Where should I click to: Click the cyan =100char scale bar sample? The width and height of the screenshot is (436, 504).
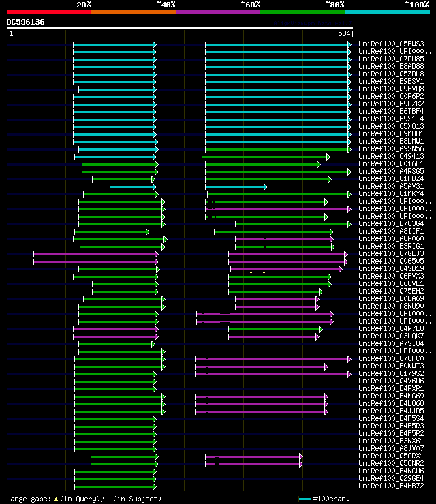[x=305, y=499]
